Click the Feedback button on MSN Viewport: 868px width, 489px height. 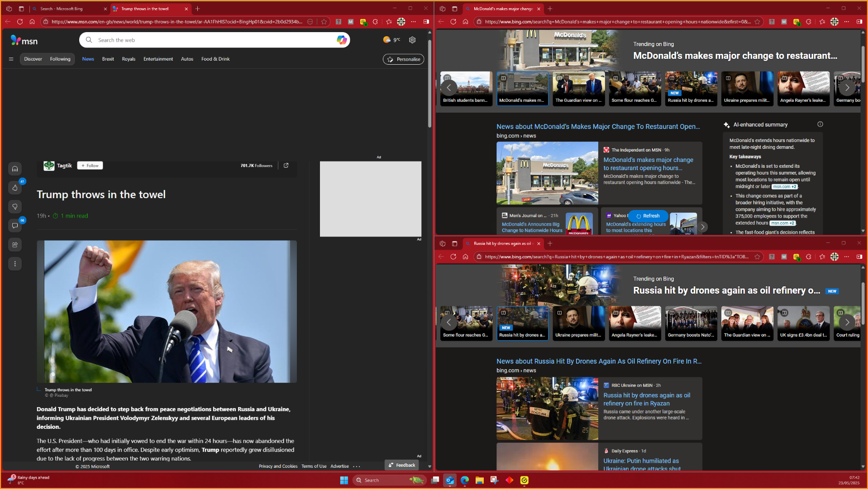tap(402, 465)
